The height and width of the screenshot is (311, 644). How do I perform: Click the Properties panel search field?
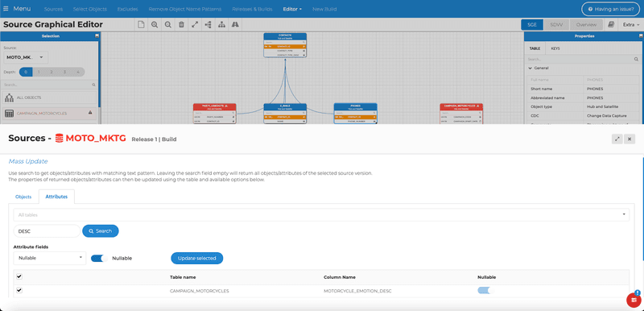coord(582,59)
